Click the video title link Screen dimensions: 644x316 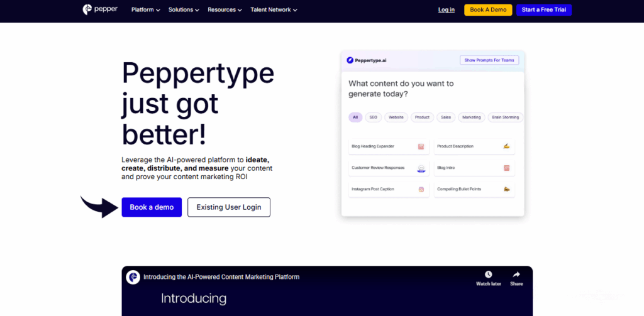(221, 277)
